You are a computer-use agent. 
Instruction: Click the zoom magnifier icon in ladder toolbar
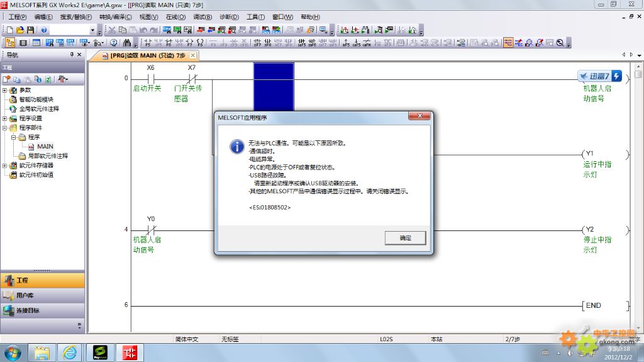point(560,43)
